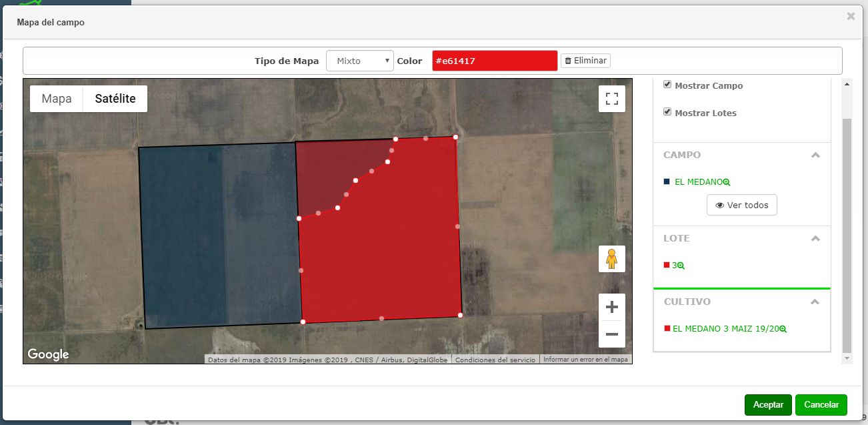Switch to Satélite view tab

pyautogui.click(x=115, y=99)
